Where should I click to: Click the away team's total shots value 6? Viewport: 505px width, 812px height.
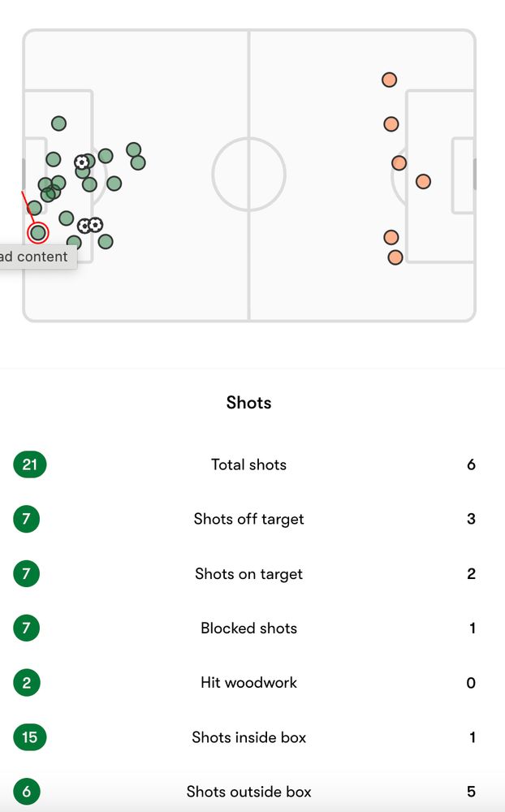point(471,464)
